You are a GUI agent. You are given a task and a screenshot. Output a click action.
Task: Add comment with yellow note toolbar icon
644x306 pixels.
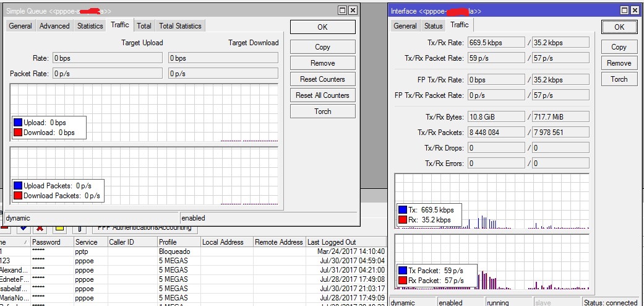click(59, 228)
